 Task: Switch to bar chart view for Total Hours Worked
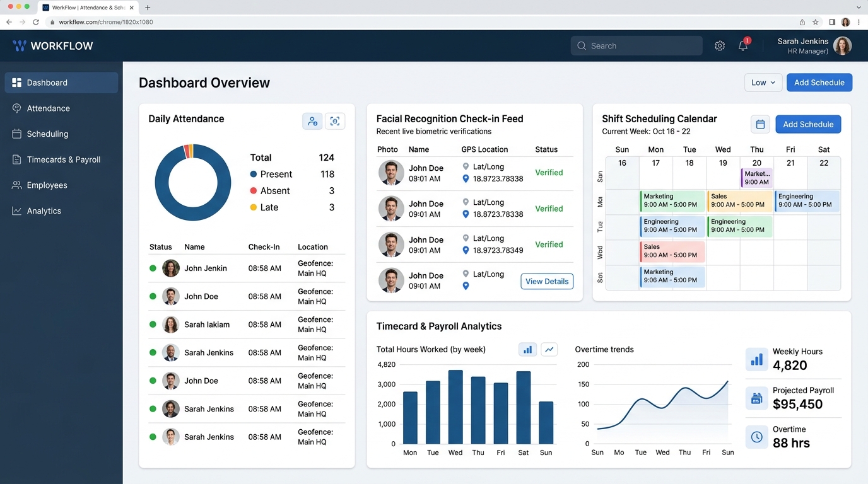(528, 349)
